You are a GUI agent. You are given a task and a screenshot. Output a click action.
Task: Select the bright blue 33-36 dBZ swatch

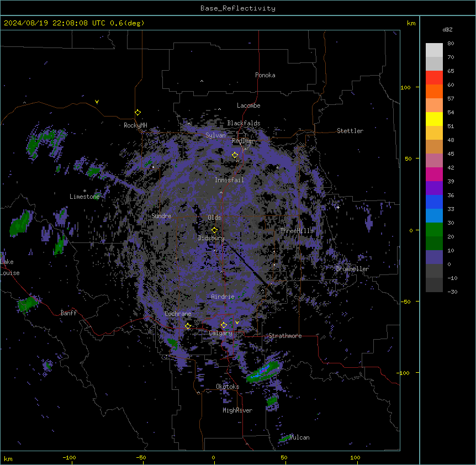(x=434, y=202)
